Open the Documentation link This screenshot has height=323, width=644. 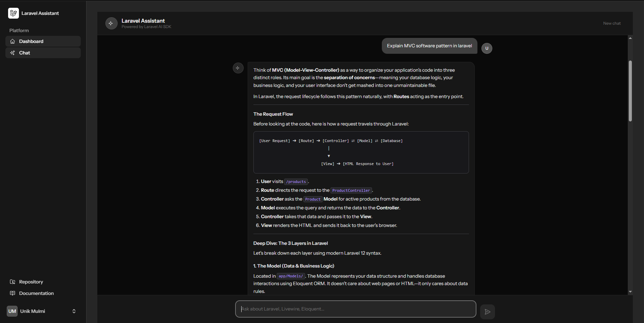point(36,293)
